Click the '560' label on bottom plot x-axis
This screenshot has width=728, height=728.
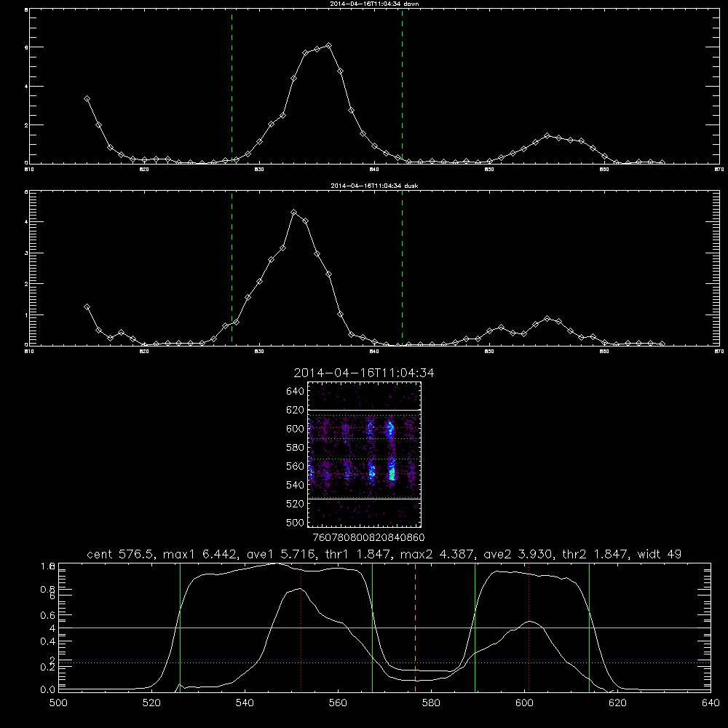338,703
